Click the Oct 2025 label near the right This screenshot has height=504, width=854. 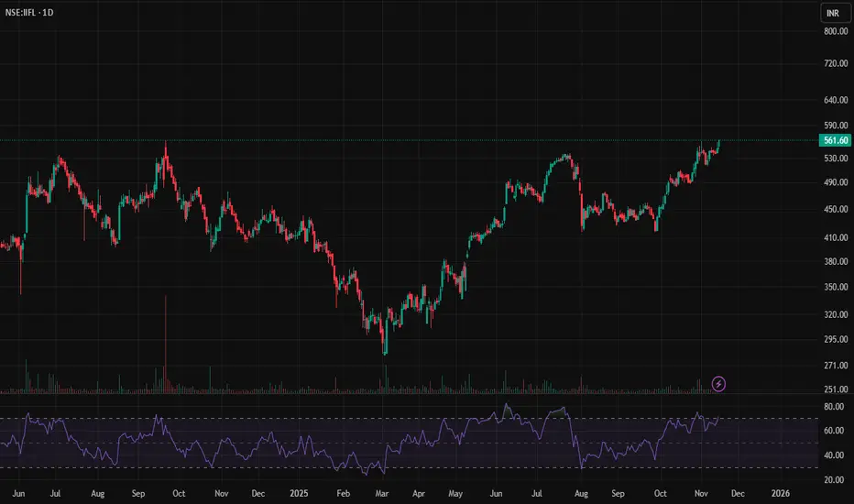click(x=659, y=494)
